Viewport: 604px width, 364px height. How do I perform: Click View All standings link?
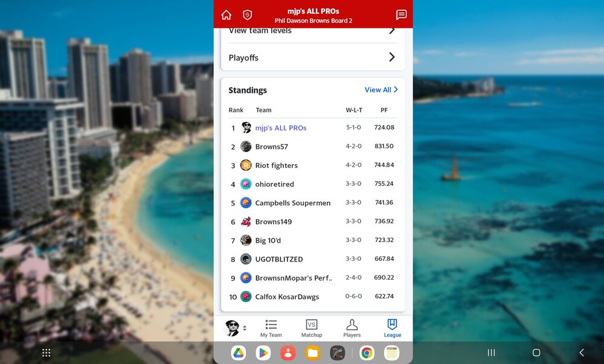[381, 90]
